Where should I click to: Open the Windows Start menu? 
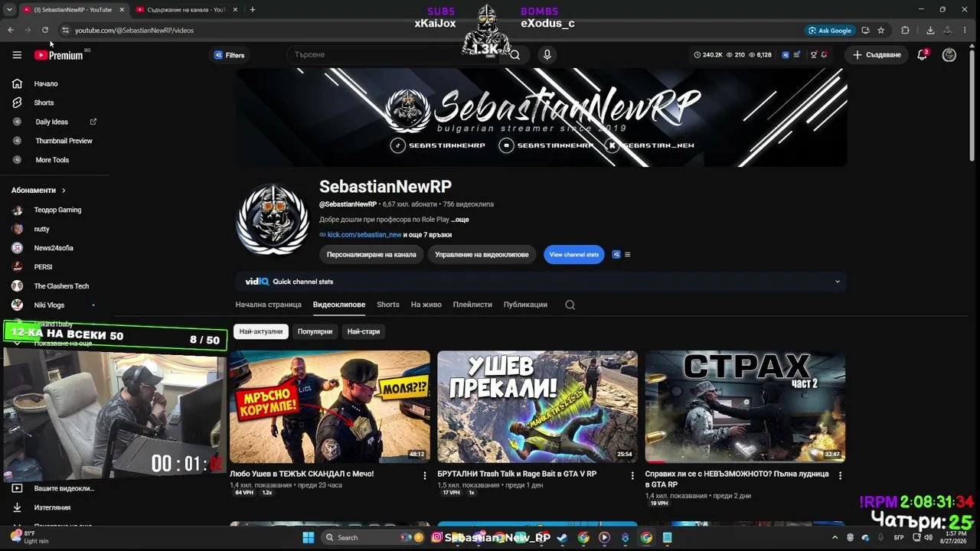click(309, 537)
